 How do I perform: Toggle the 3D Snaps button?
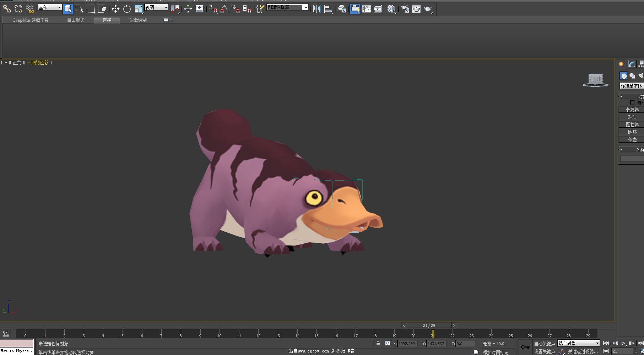pyautogui.click(x=213, y=9)
